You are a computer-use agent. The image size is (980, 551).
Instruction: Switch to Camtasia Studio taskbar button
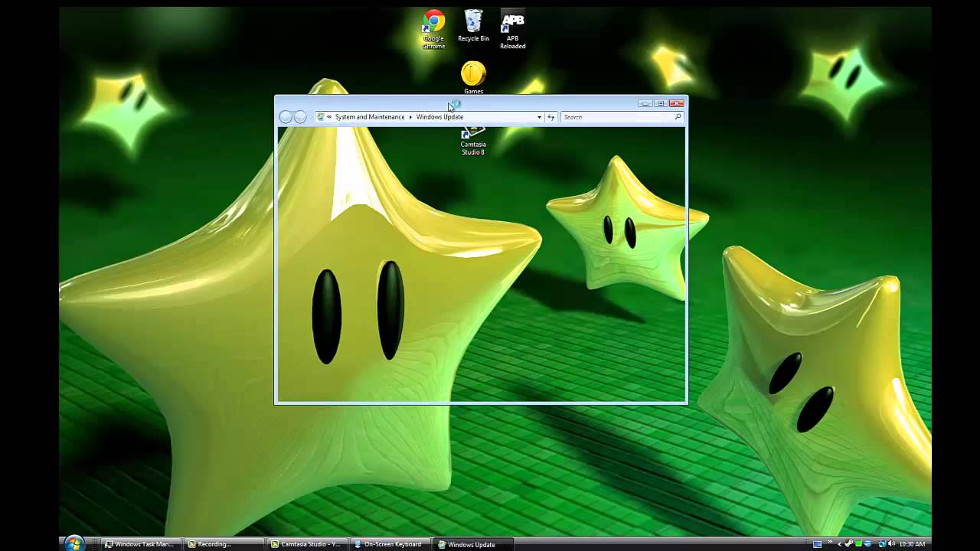(308, 544)
